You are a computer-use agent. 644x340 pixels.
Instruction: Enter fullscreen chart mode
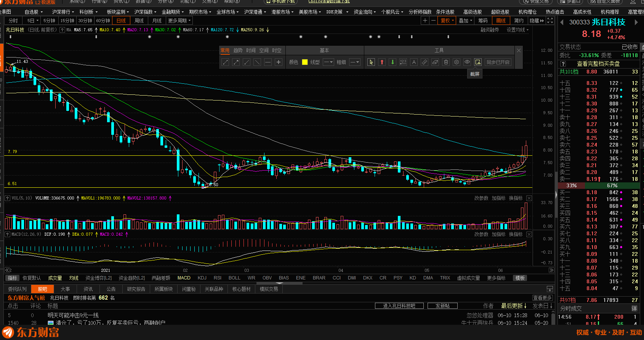(x=550, y=21)
